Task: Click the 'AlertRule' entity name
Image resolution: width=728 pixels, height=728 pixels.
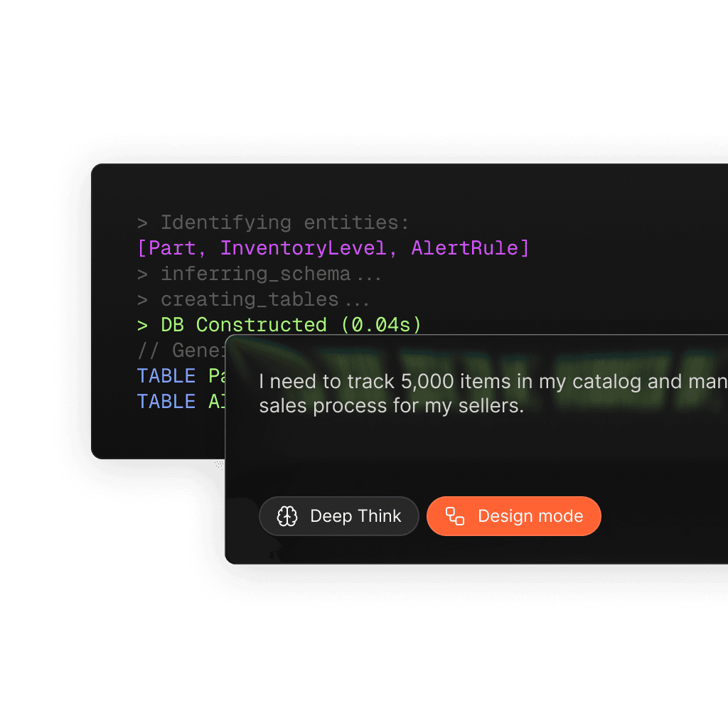Action: click(x=464, y=248)
